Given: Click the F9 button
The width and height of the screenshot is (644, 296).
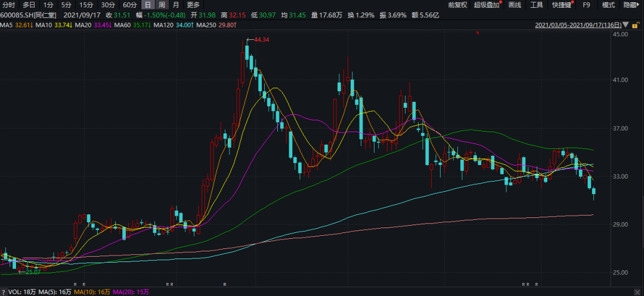Looking at the screenshot, I should pyautogui.click(x=586, y=5).
